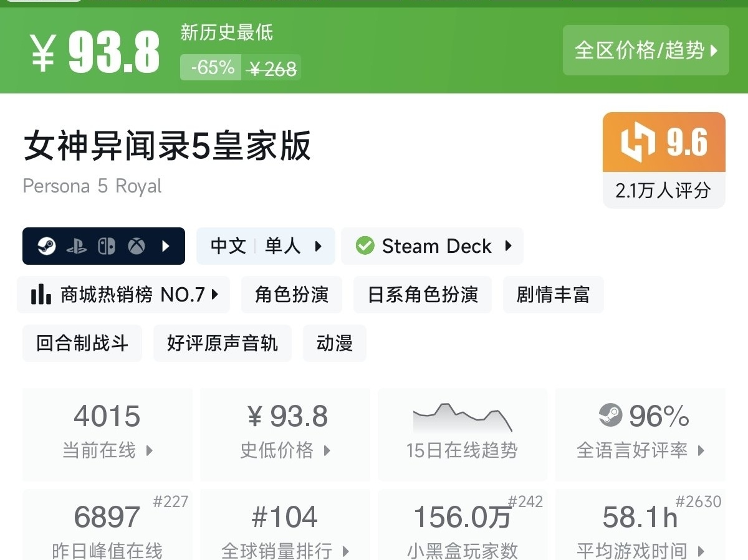Click the title 女神异闻录5皇家版
The width and height of the screenshot is (748, 560).
(167, 146)
